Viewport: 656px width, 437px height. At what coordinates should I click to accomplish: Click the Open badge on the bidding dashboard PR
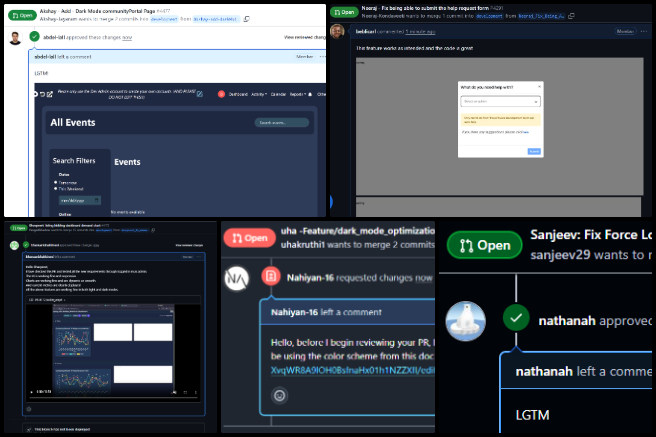pyautogui.click(x=18, y=228)
